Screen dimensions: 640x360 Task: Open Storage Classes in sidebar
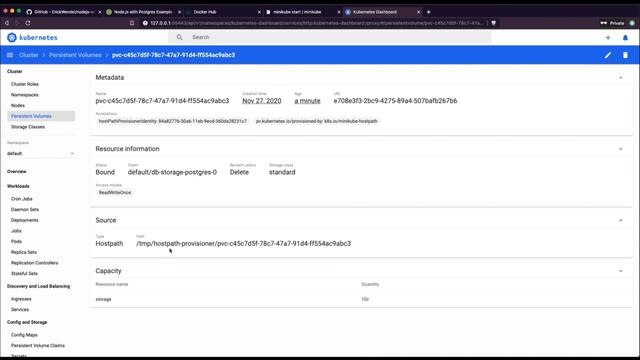click(28, 127)
